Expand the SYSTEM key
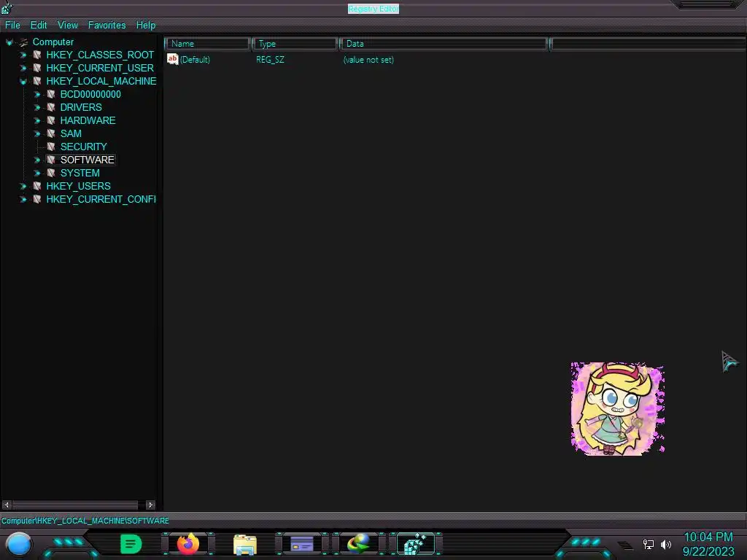This screenshot has height=560, width=747. (x=36, y=173)
